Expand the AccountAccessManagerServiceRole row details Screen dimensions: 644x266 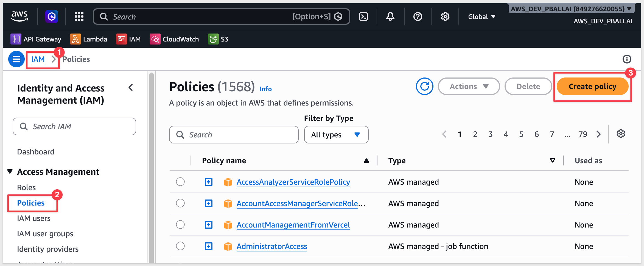tap(209, 203)
